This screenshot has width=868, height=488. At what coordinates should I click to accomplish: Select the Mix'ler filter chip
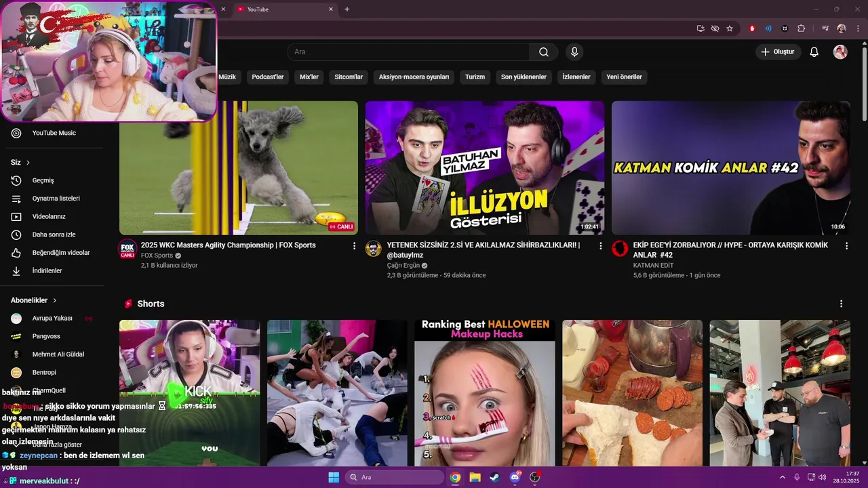pos(309,77)
